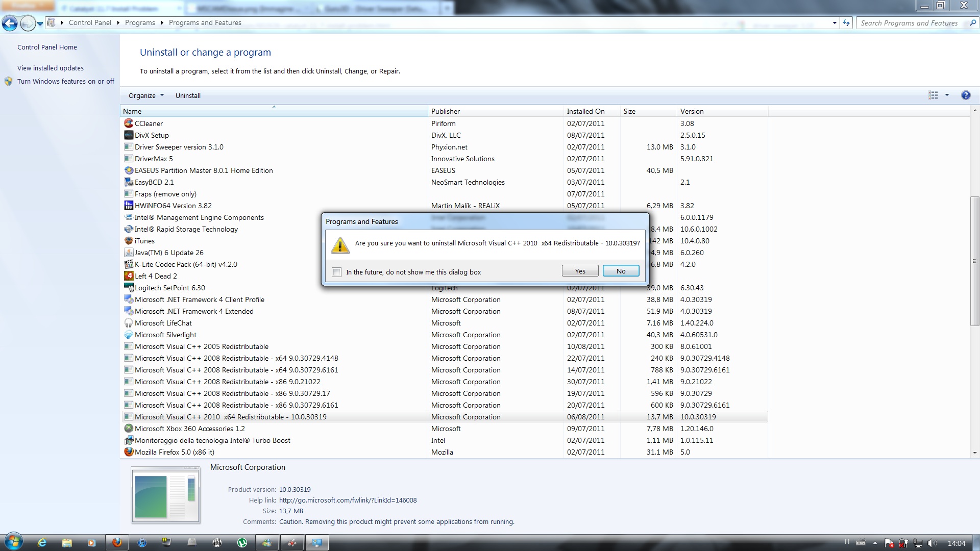Show hidden tray icons arrow
Image resolution: width=980 pixels, height=551 pixels.
click(x=875, y=543)
